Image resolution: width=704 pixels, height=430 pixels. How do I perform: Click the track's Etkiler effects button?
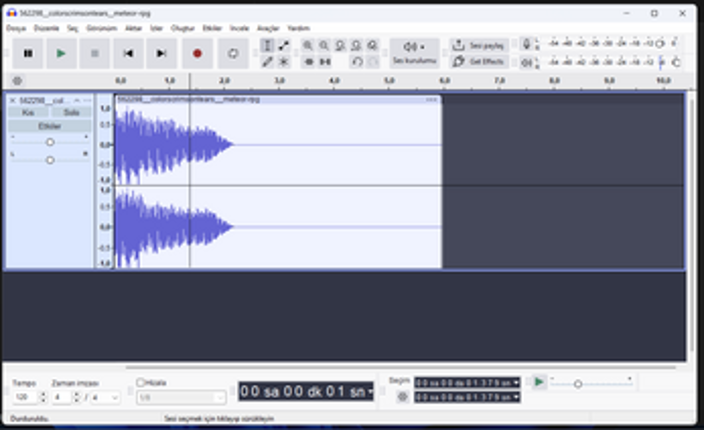49,126
